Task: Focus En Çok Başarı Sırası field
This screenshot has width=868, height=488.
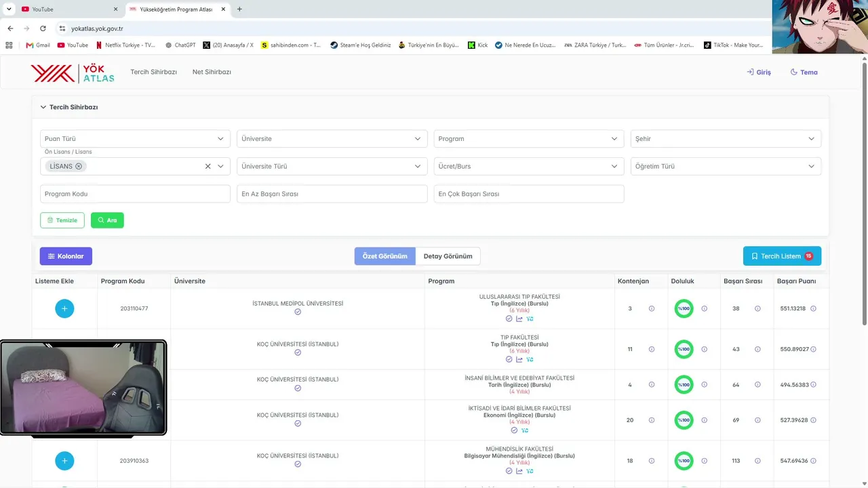Action: tap(528, 194)
